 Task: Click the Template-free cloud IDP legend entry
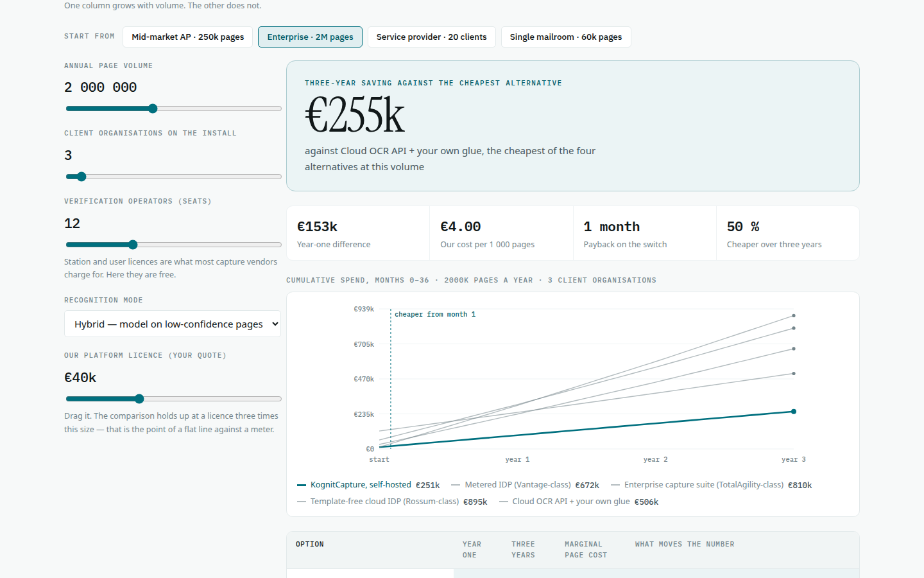point(392,502)
